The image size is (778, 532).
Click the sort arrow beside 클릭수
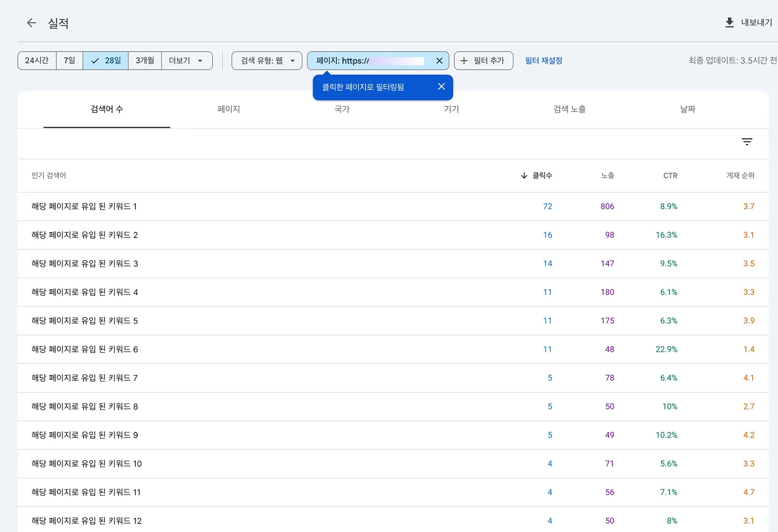[x=524, y=175]
